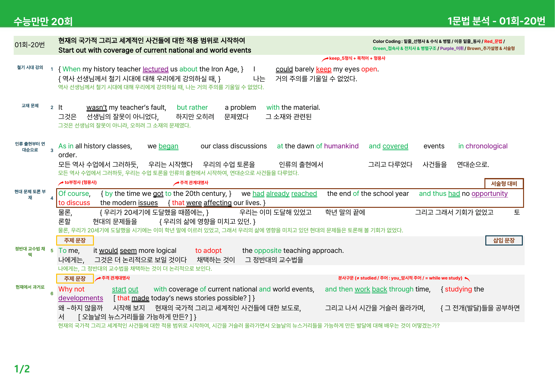Click the 'Purple_어휘' legend entry
The width and height of the screenshot is (555, 392).
pyautogui.click(x=452, y=48)
